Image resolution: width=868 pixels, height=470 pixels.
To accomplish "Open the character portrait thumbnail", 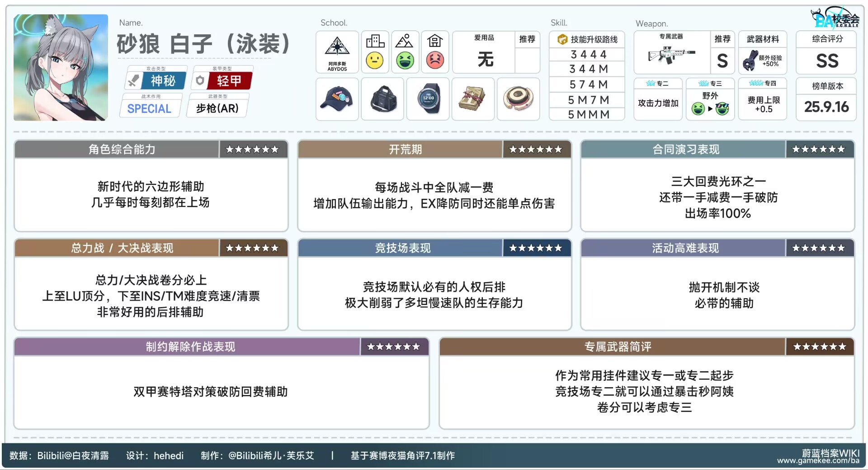I will tap(61, 68).
